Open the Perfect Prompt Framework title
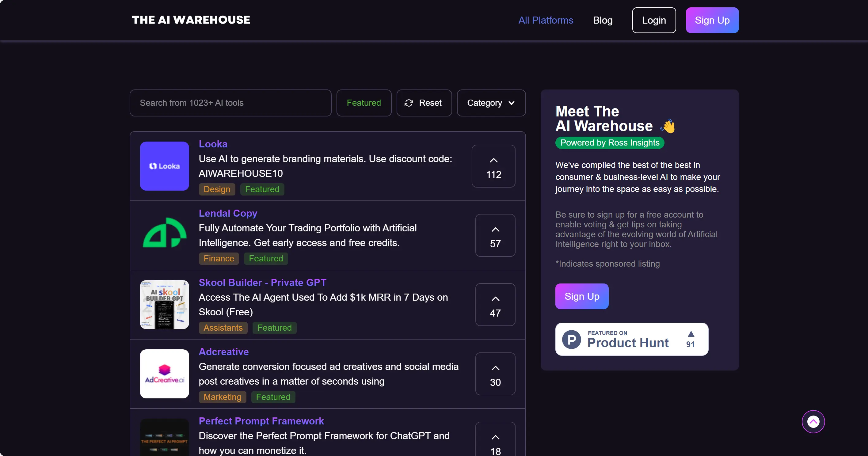Viewport: 868px width, 456px height. click(x=261, y=421)
